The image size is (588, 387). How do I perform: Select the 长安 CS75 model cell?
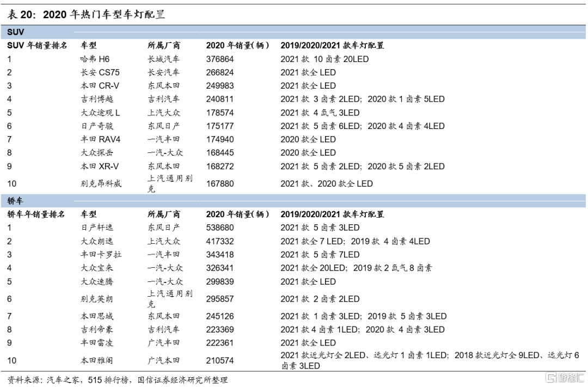click(99, 72)
